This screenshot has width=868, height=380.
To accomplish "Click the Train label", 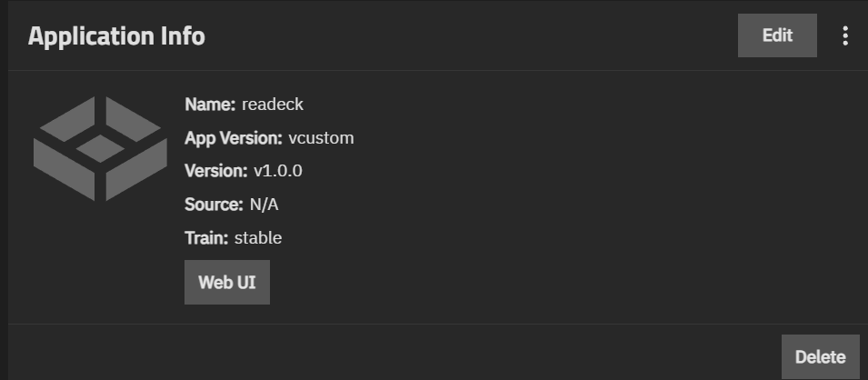I will pos(206,238).
